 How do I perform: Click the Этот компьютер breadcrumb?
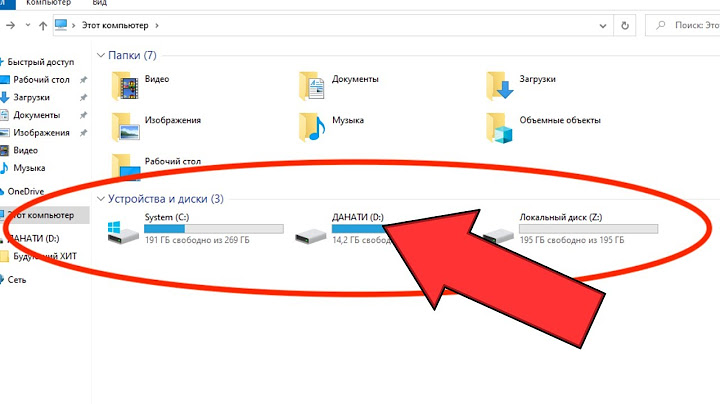115,26
